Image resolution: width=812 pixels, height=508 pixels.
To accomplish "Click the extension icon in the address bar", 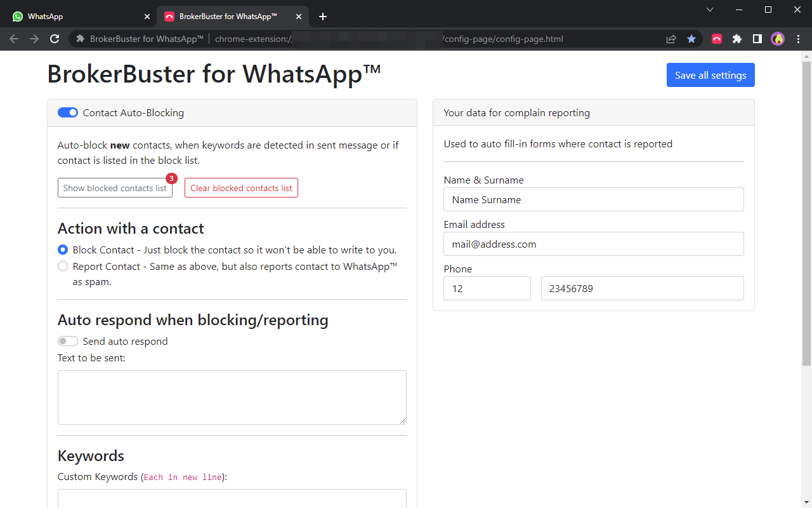I will click(80, 39).
